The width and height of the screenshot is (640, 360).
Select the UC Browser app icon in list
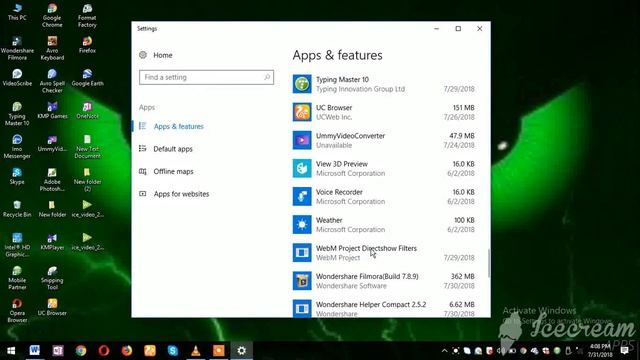(x=302, y=112)
